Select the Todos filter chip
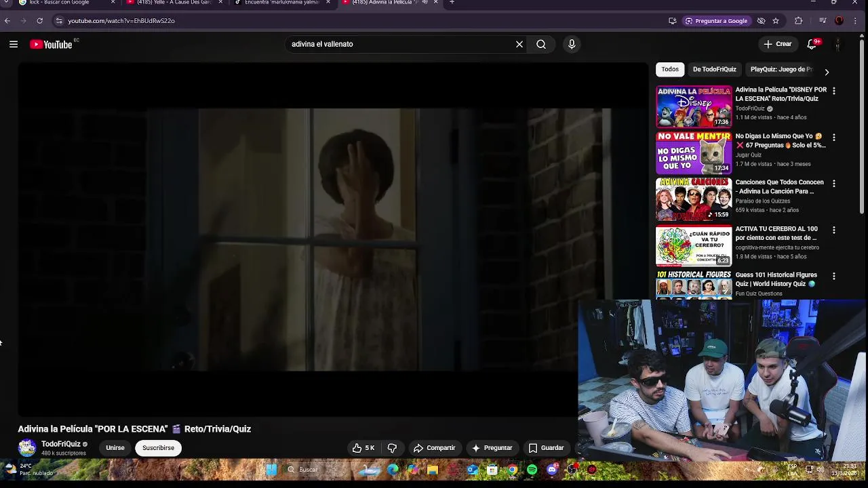The image size is (868, 488). point(670,69)
